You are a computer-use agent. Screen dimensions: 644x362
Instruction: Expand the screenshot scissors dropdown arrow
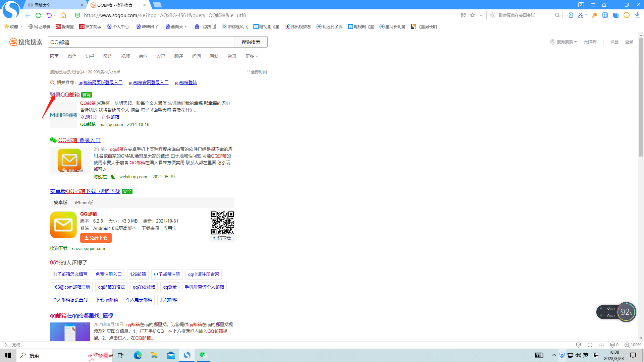point(586,15)
